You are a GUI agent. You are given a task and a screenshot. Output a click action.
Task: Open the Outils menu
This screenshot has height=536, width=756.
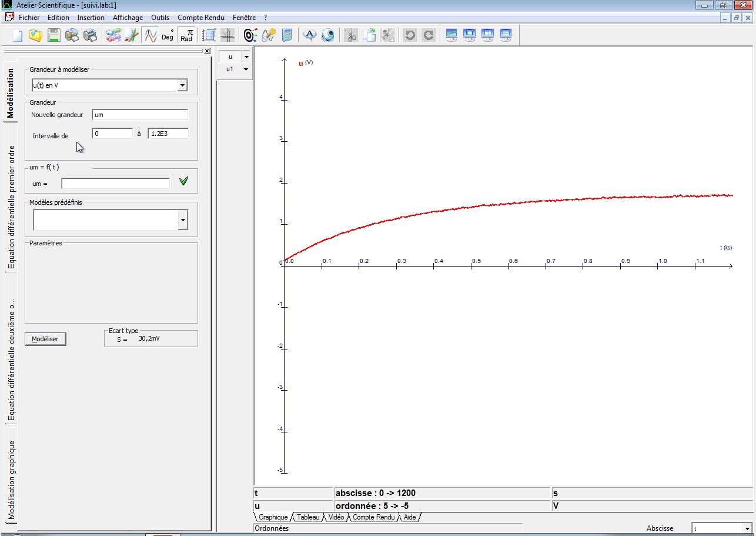tap(160, 18)
